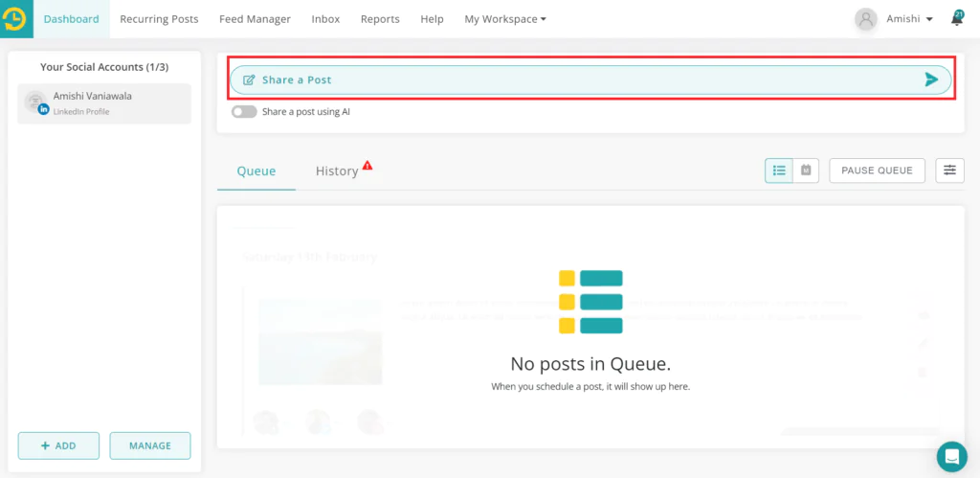The image size is (980, 478).
Task: Select the Amishi Vaniawala account card
Action: pos(103,103)
